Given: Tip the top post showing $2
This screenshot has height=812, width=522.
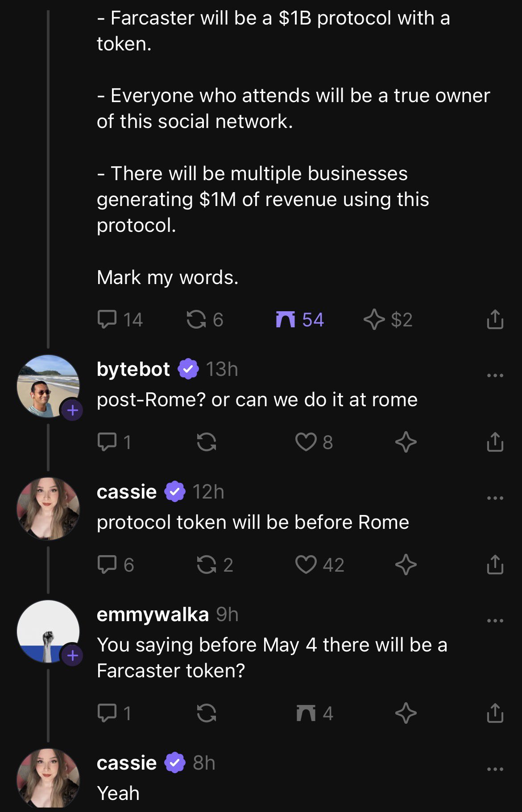Looking at the screenshot, I should (x=374, y=319).
